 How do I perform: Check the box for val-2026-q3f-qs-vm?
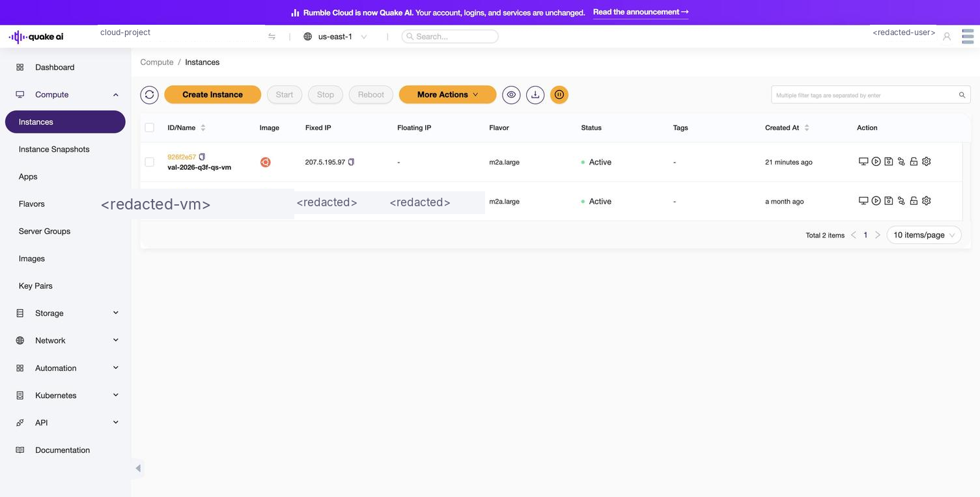click(150, 162)
